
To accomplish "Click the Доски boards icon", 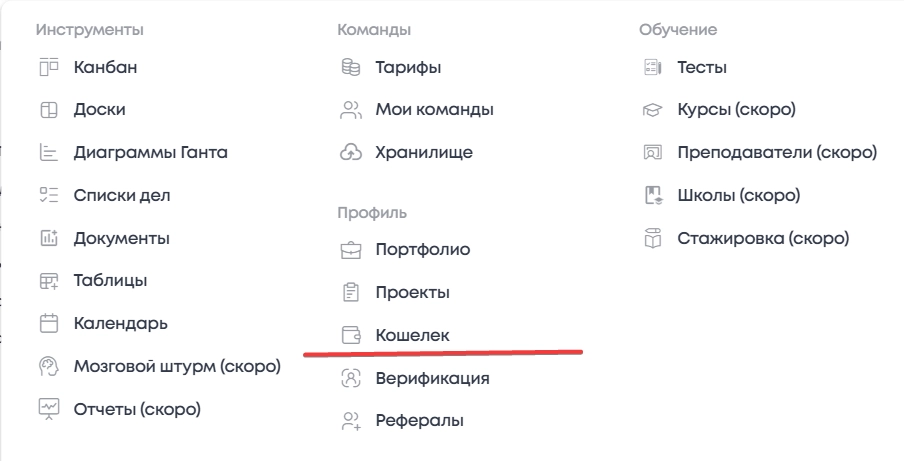I will coord(49,111).
